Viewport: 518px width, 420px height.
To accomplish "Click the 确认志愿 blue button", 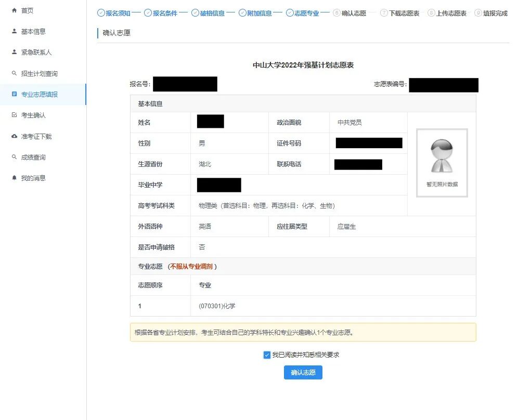I will [303, 373].
